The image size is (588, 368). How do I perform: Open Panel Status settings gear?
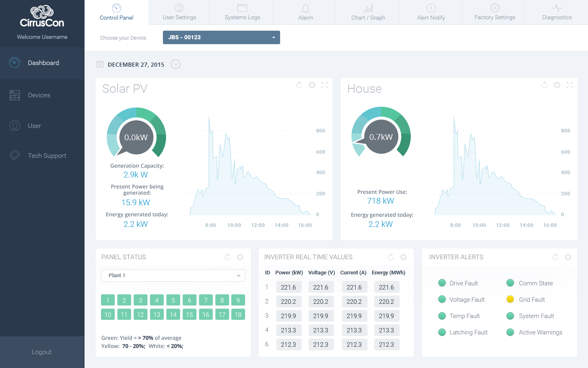pos(240,257)
